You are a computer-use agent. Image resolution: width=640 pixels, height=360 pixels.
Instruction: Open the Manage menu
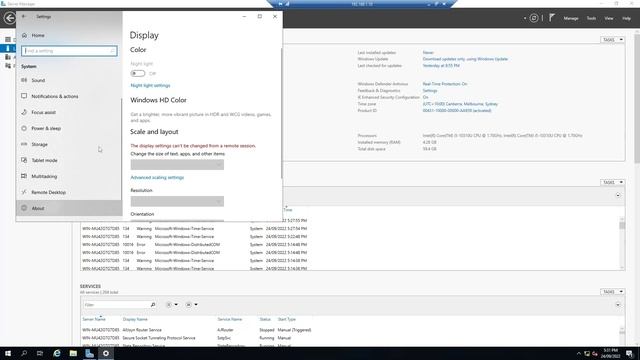click(571, 18)
